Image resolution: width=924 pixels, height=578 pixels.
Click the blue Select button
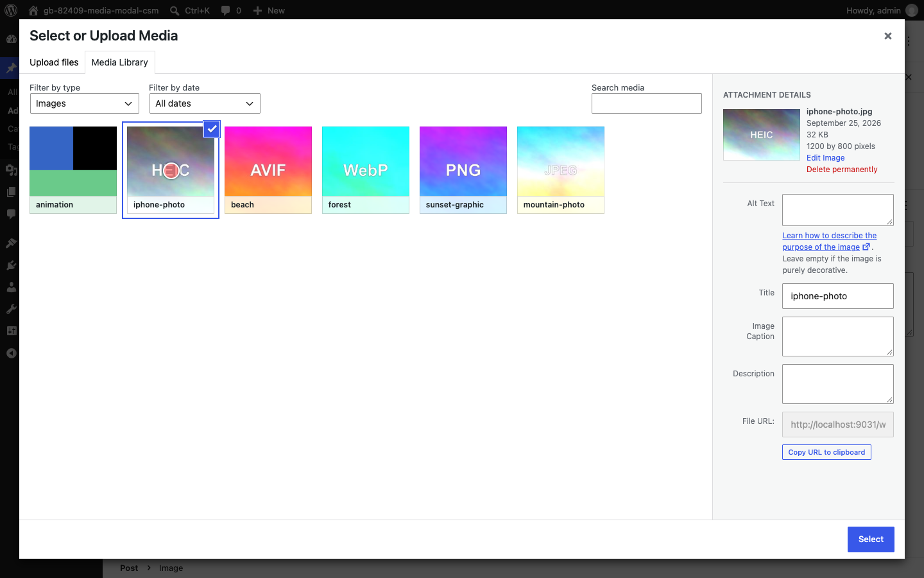pos(871,539)
